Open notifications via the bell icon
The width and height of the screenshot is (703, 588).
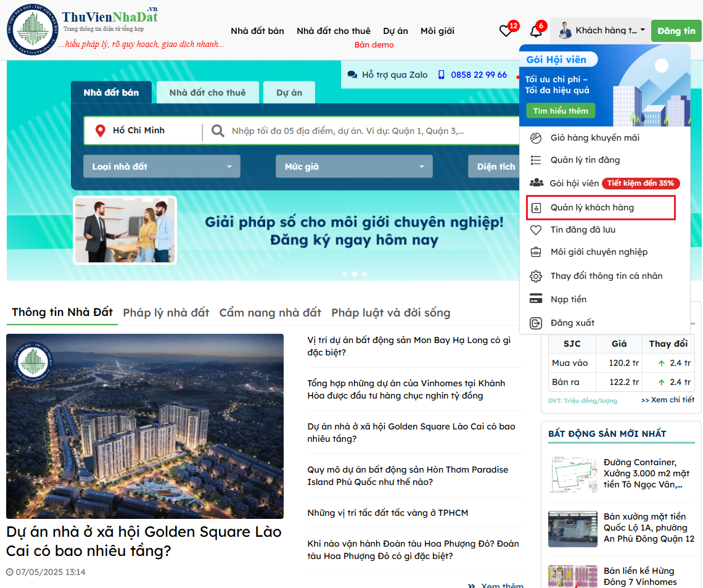pyautogui.click(x=536, y=30)
